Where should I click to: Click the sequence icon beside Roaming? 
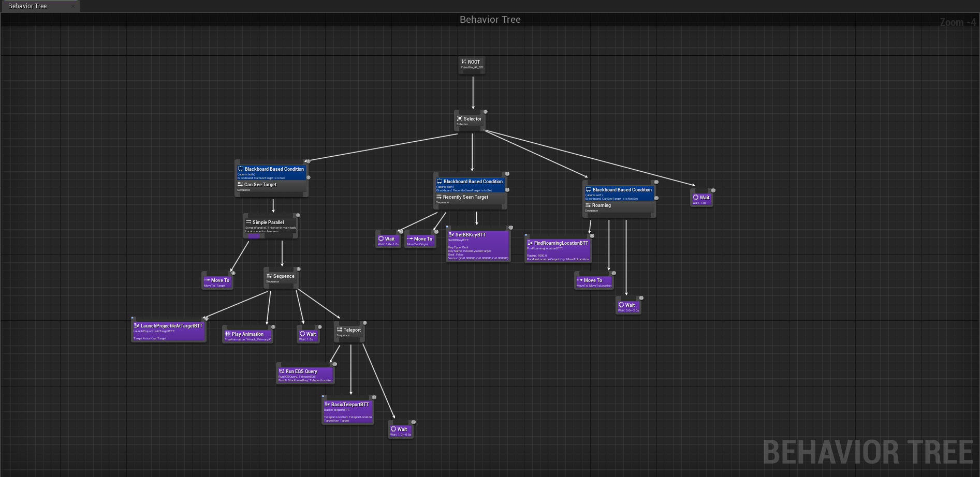click(x=588, y=205)
